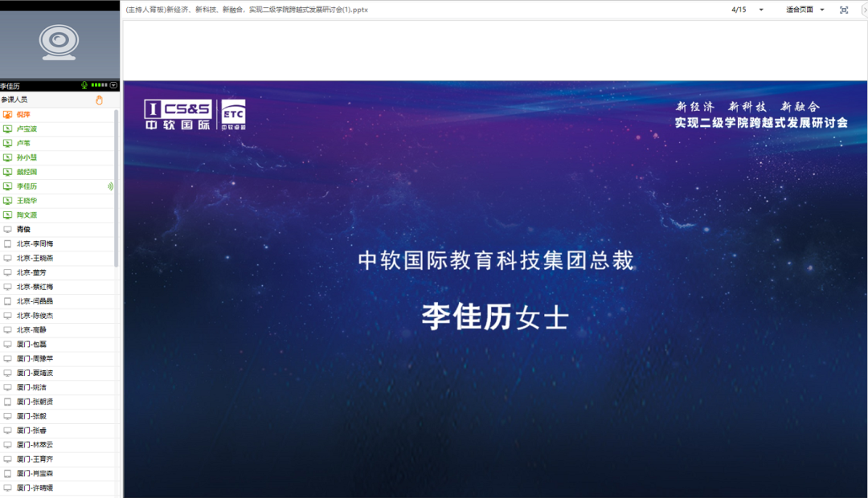Select the 参课人员 panel header
Image resolution: width=868 pixels, height=498 pixels.
click(14, 100)
